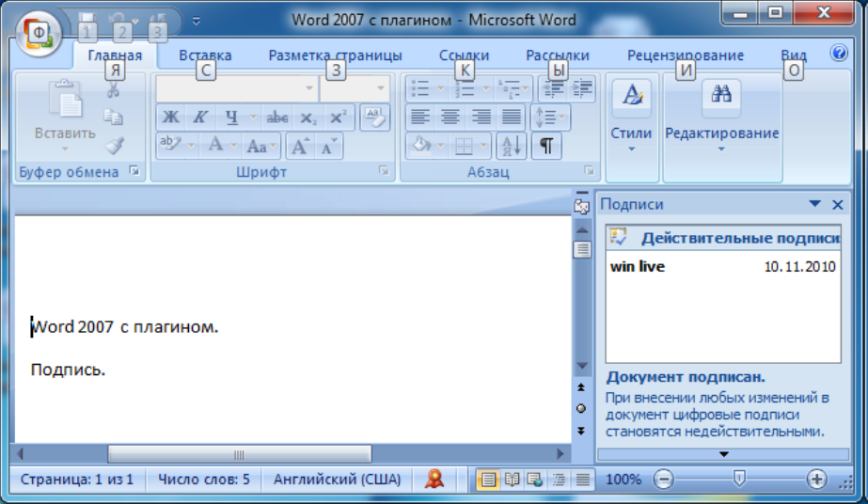Toggle superscript x² formatting

(337, 118)
